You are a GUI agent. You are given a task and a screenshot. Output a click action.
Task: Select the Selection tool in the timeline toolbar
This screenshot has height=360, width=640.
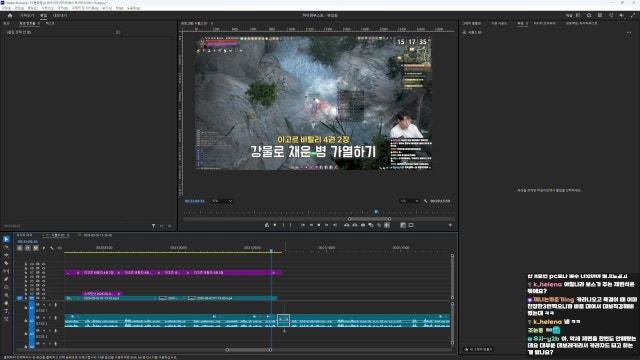6,239
